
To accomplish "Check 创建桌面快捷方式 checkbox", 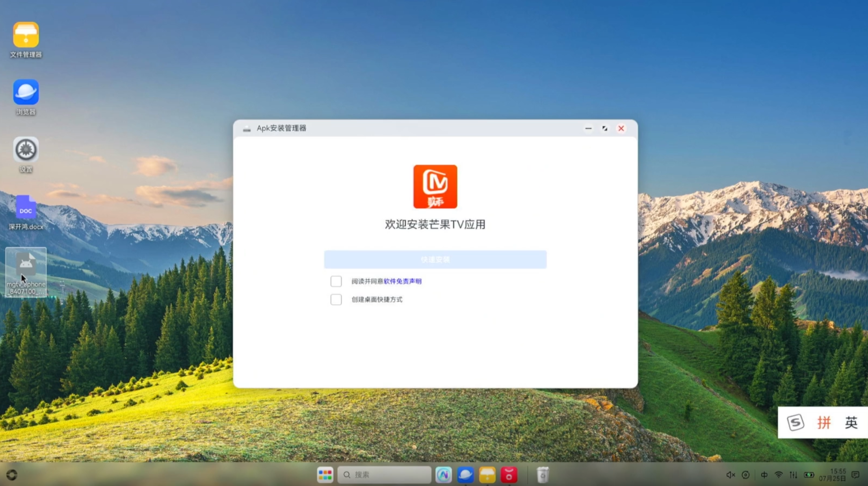I will click(x=336, y=299).
